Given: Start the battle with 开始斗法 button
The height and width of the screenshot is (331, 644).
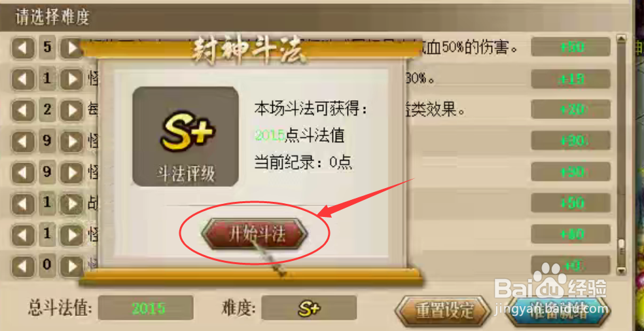Looking at the screenshot, I should click(x=255, y=234).
